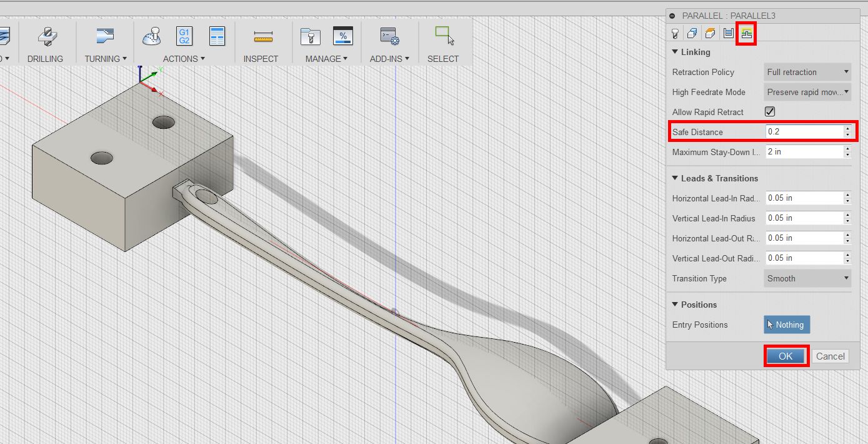
Task: Click the Task Manager percent icon
Action: tap(342, 36)
